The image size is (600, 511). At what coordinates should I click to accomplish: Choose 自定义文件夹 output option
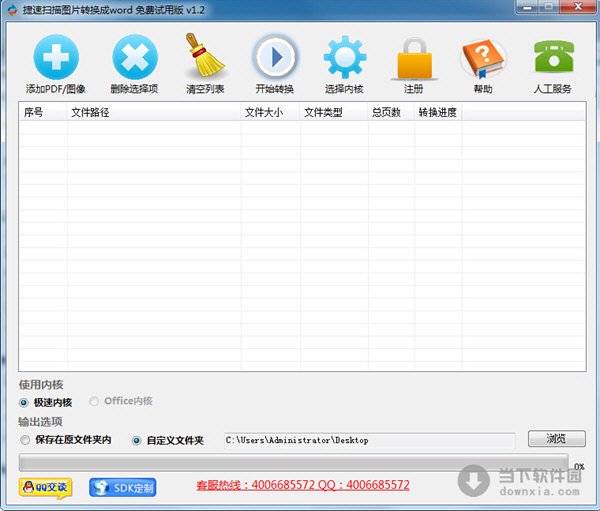pos(137,441)
